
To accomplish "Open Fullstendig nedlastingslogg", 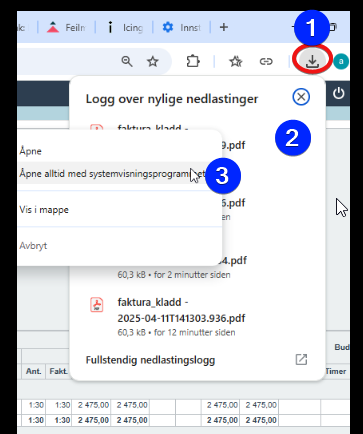I will pos(150,360).
